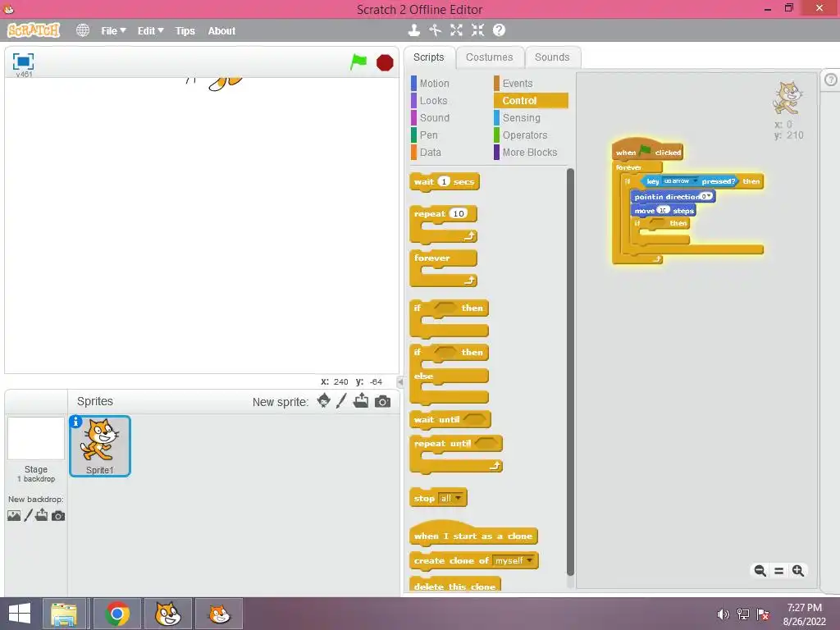This screenshot has width=840, height=630.
Task: Click the when flag clicked hat block
Action: (x=647, y=152)
